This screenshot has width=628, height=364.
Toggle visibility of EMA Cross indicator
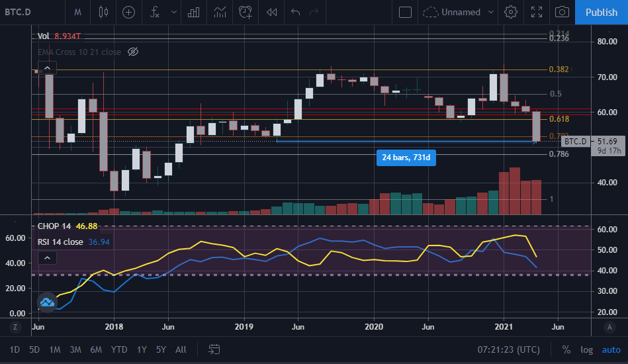click(x=133, y=52)
